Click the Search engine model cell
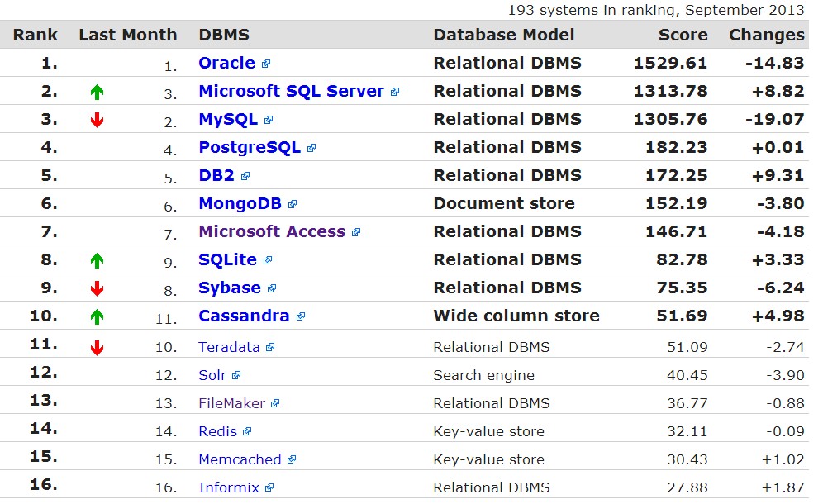823x504 pixels. tap(484, 375)
